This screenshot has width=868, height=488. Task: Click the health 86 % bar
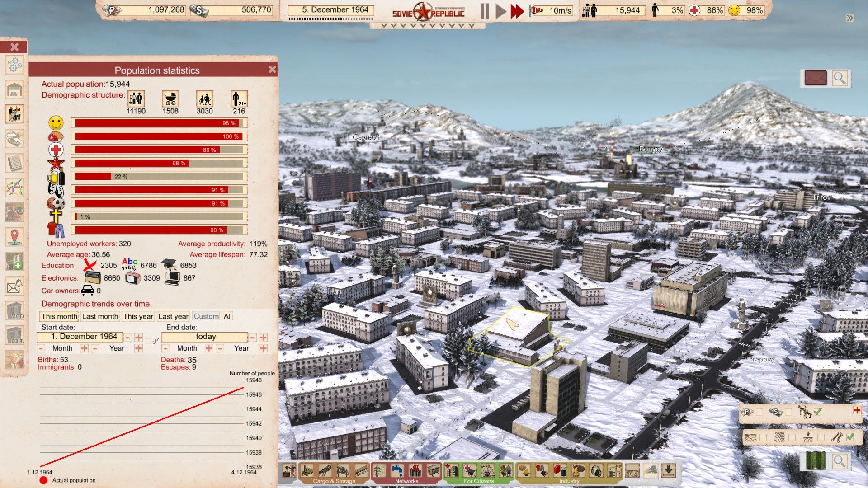159,150
